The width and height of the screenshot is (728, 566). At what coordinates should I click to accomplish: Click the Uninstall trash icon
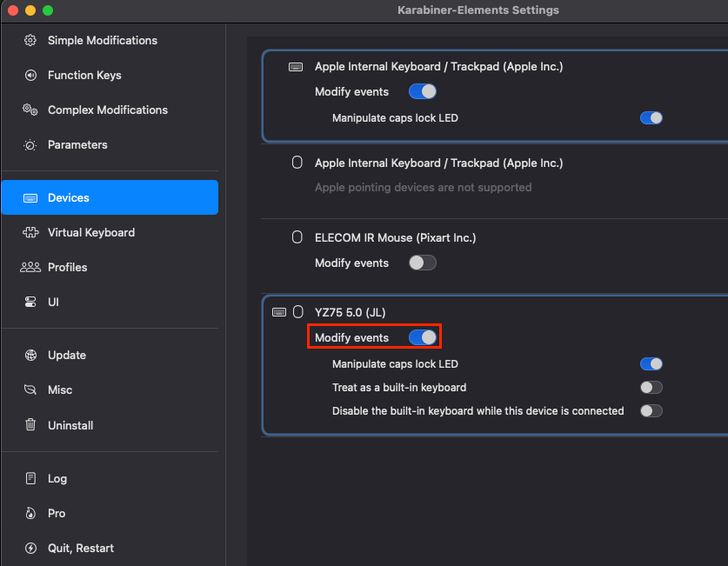pyautogui.click(x=30, y=425)
